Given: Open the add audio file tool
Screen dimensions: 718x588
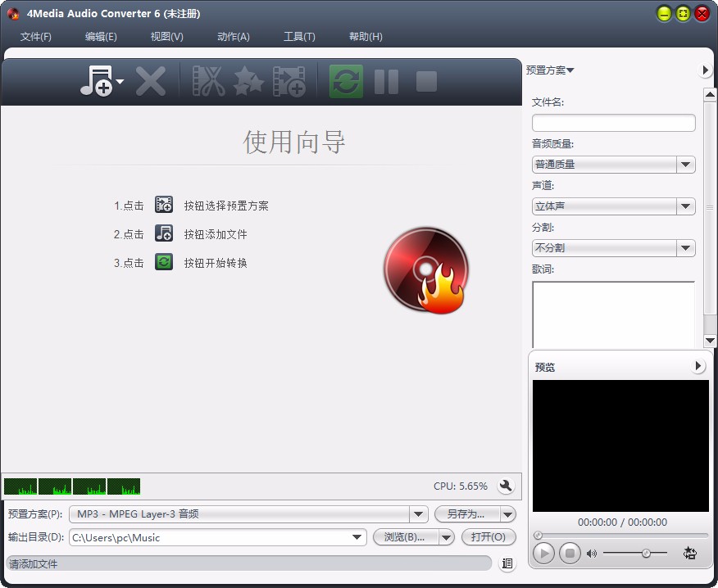Looking at the screenshot, I should (96, 82).
